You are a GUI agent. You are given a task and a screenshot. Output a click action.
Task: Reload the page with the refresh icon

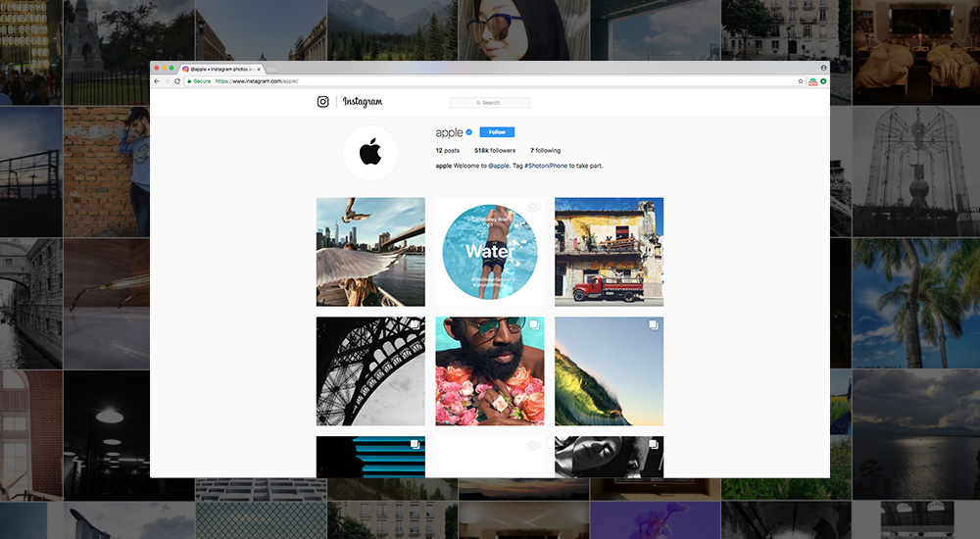[177, 81]
